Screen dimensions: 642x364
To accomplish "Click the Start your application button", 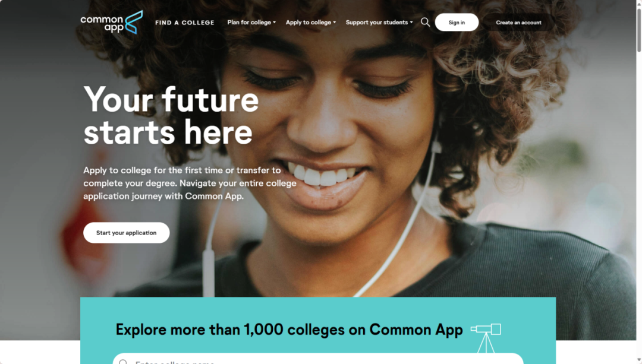I will pyautogui.click(x=126, y=233).
